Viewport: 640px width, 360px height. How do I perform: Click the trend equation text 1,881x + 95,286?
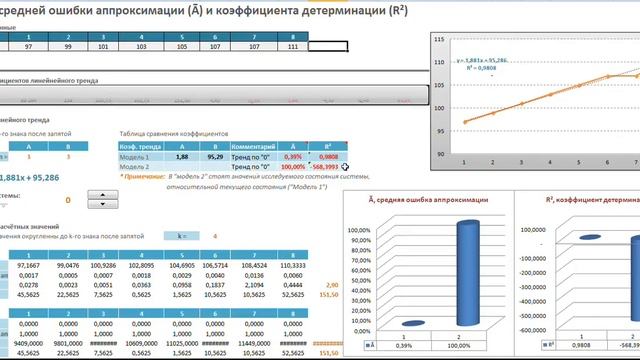pos(29,178)
